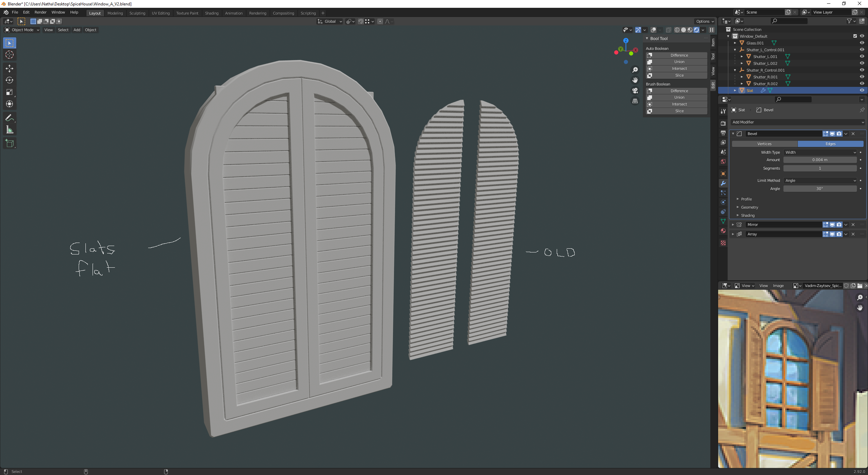This screenshot has width=868, height=475.
Task: Expand the Mirror modifier panel
Action: click(x=733, y=225)
